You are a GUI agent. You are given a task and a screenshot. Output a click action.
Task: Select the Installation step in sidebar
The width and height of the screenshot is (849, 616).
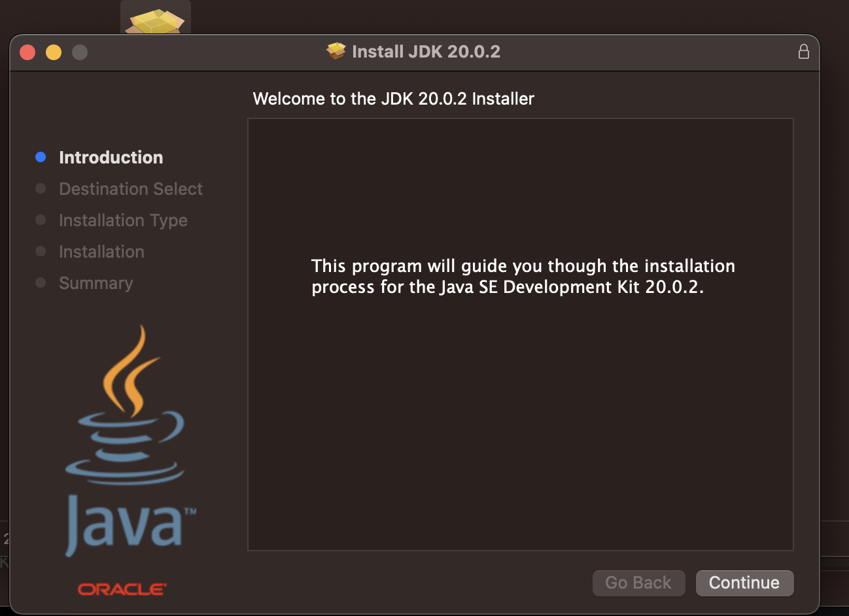pos(101,252)
